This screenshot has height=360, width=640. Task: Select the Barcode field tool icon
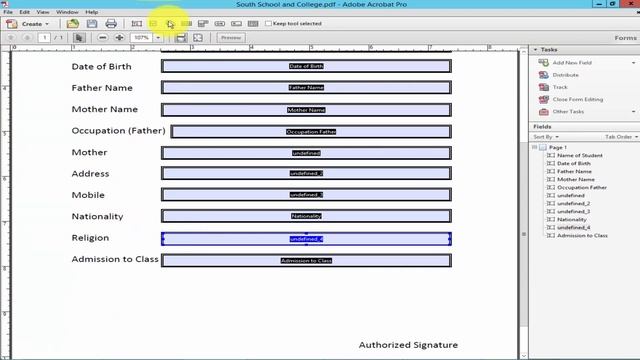(253, 24)
